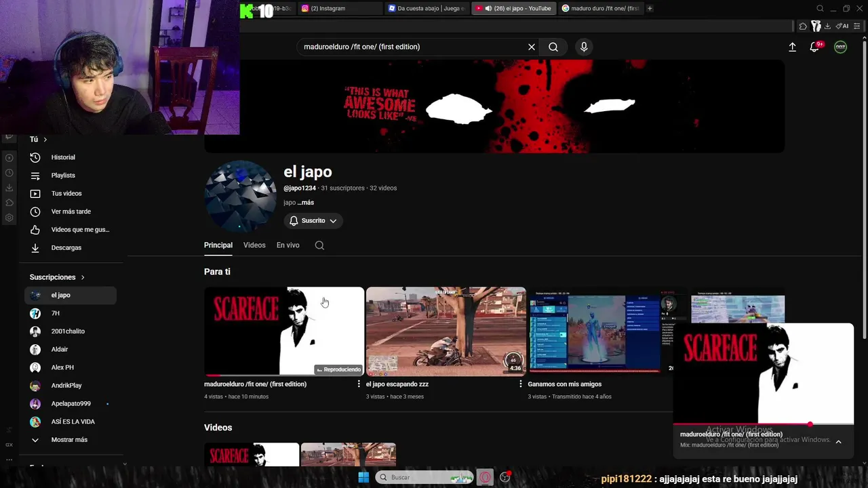Start voice search with the microphone icon
Image resolution: width=868 pixels, height=488 pixels.
point(584,47)
